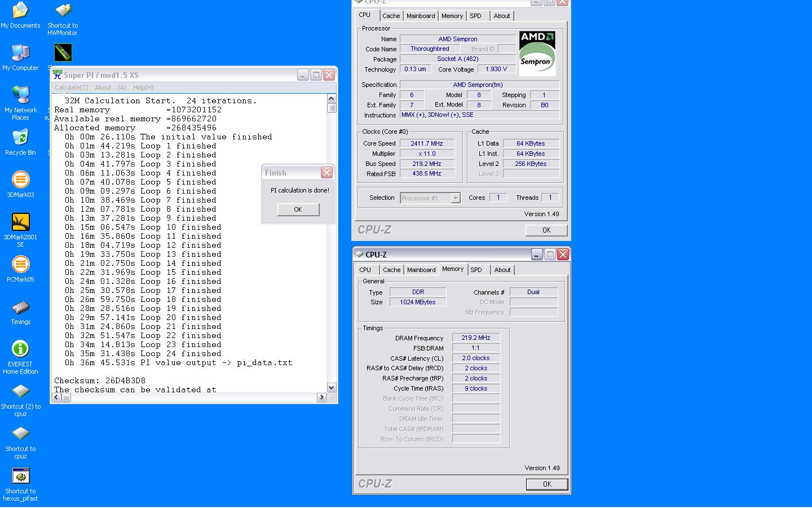Switch to About tab in upper CPU-Z
This screenshot has height=508, width=812.
[502, 16]
